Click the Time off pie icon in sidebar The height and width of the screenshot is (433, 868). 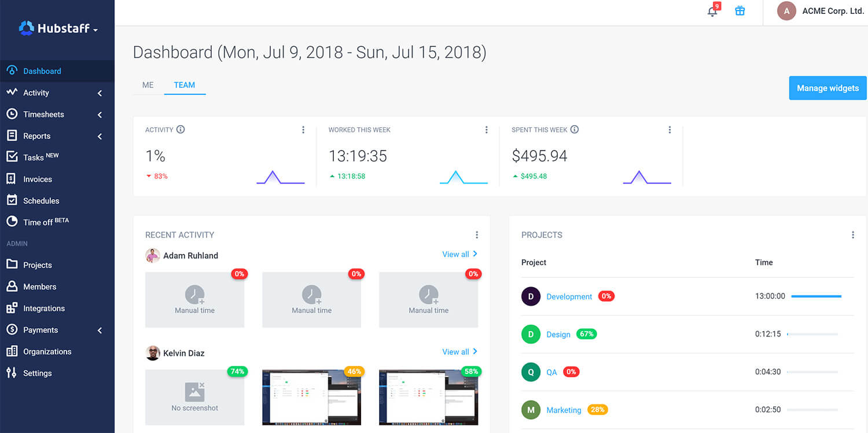(x=12, y=222)
